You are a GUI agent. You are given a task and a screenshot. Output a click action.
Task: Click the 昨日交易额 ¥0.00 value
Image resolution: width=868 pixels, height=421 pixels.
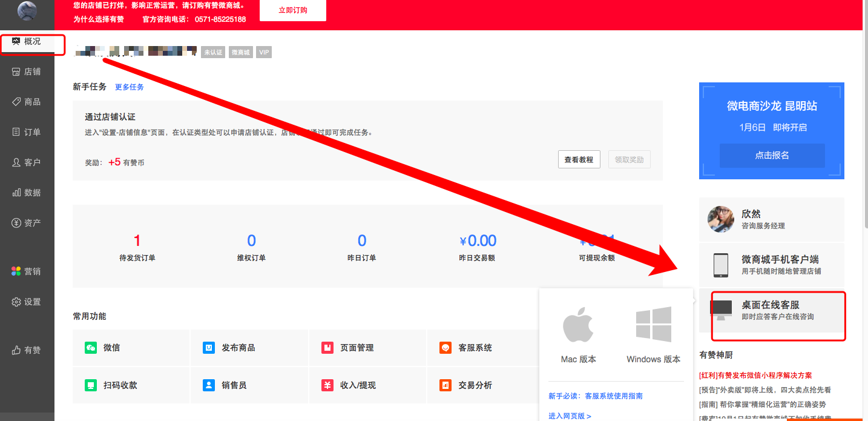click(478, 241)
